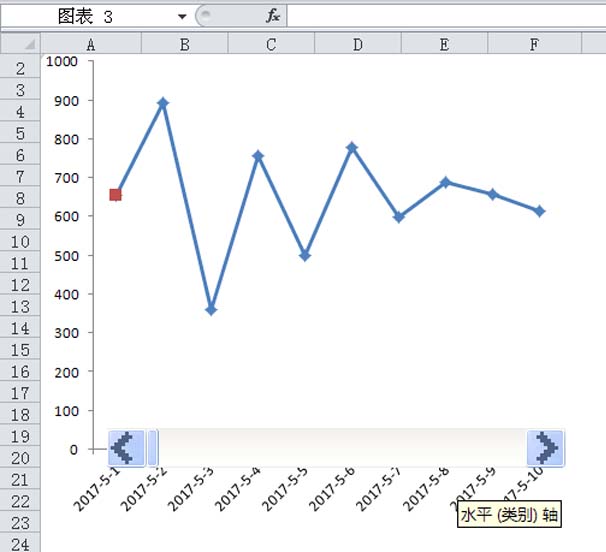
Task: Click into the formula bar field
Action: [x=440, y=16]
